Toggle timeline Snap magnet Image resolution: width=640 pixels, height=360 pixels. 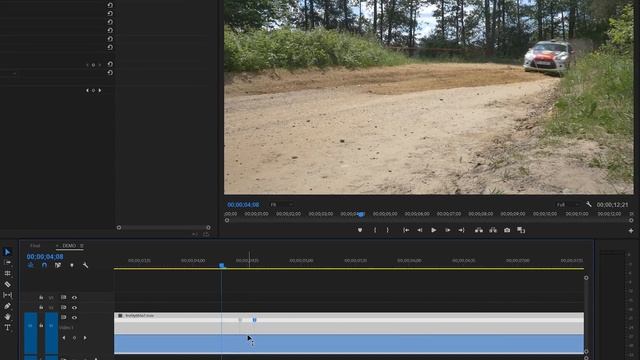click(44, 265)
